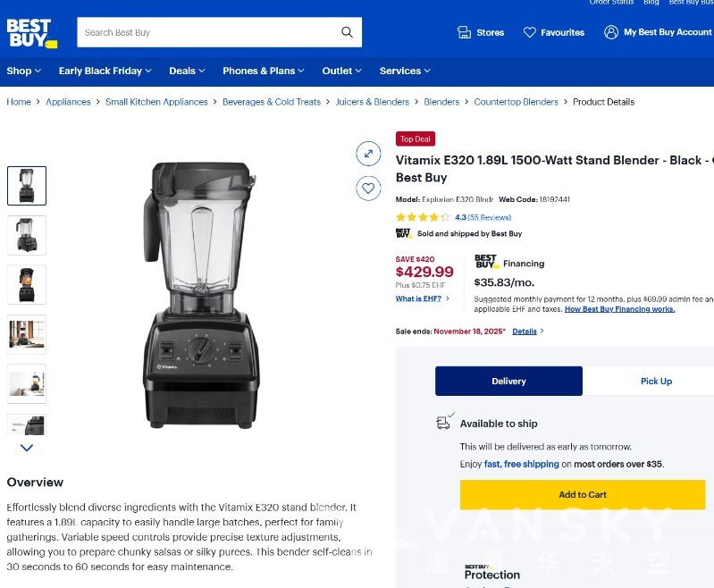This screenshot has height=588, width=714.
Task: Open the Deals dropdown
Action: pos(187,71)
